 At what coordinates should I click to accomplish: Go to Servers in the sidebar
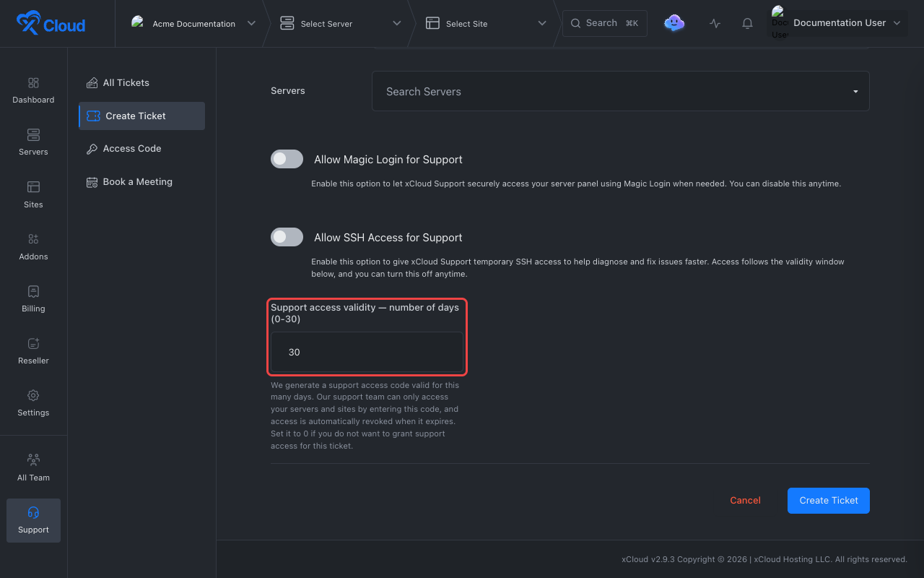[33, 142]
